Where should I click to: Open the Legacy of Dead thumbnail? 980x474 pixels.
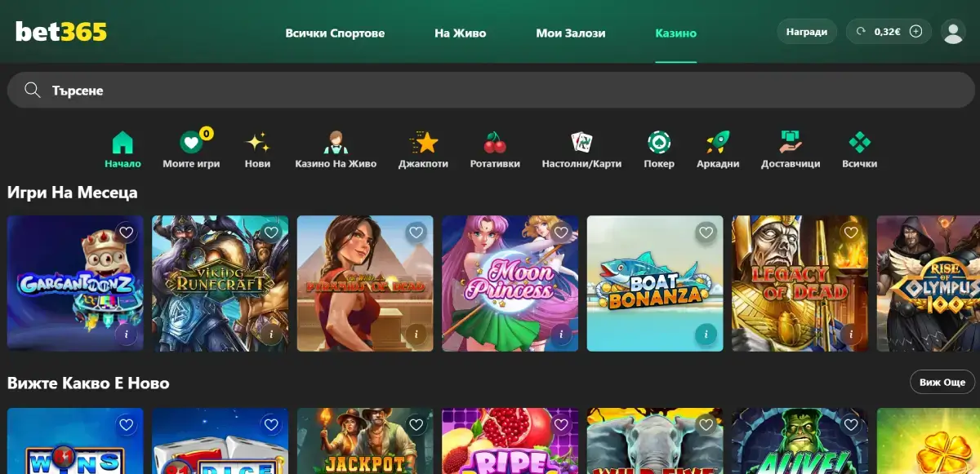(800, 283)
